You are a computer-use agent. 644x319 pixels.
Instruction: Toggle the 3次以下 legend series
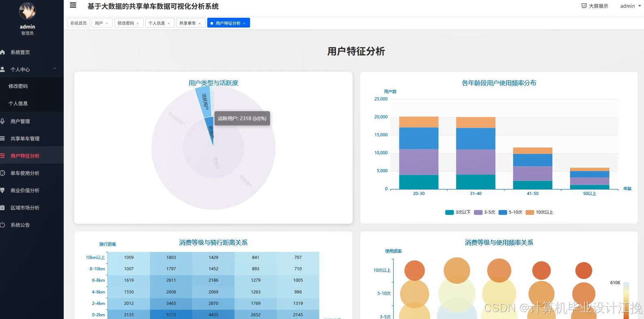pyautogui.click(x=458, y=212)
